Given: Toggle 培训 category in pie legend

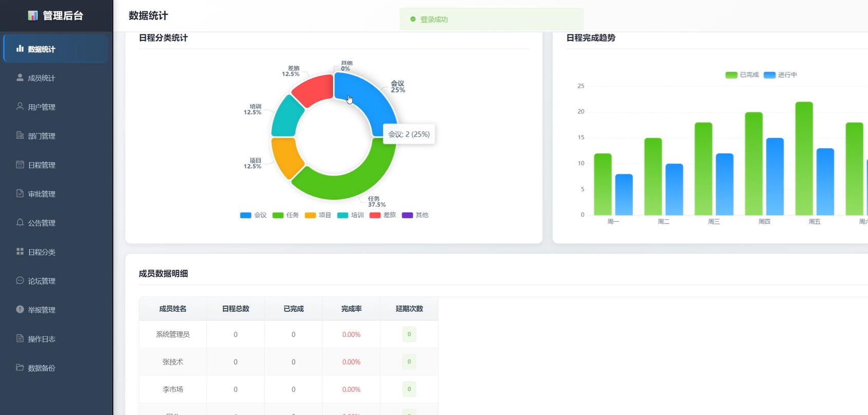Looking at the screenshot, I should (x=350, y=215).
